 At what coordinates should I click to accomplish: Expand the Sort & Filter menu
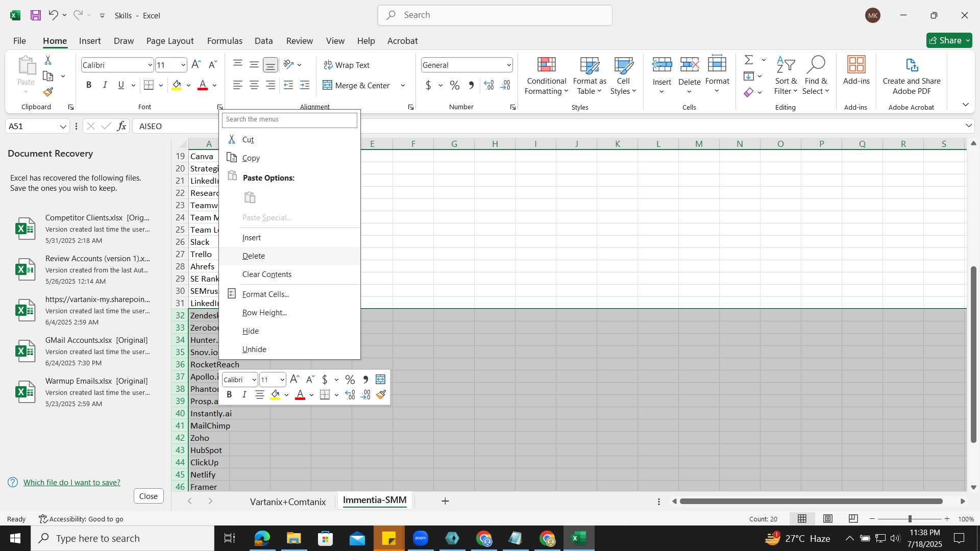[x=786, y=76]
